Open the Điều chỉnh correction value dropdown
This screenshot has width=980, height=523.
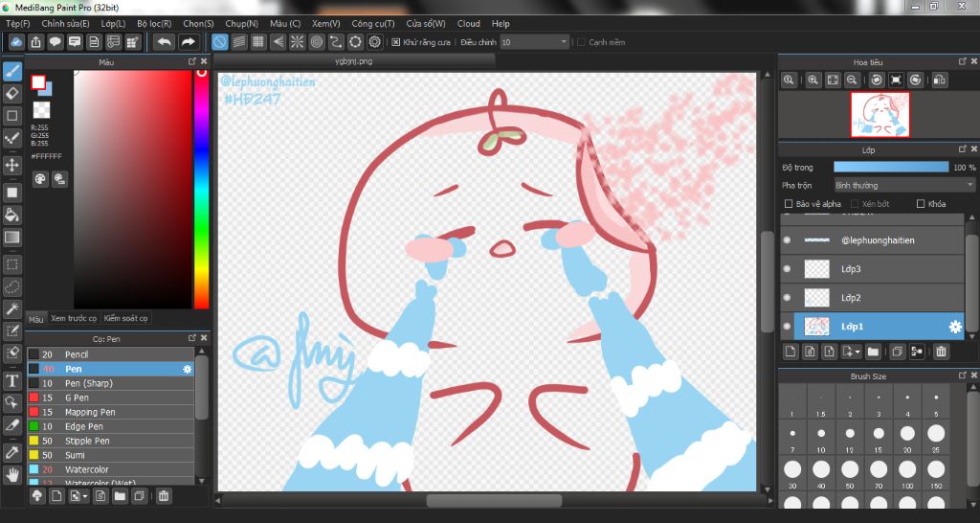coord(535,42)
